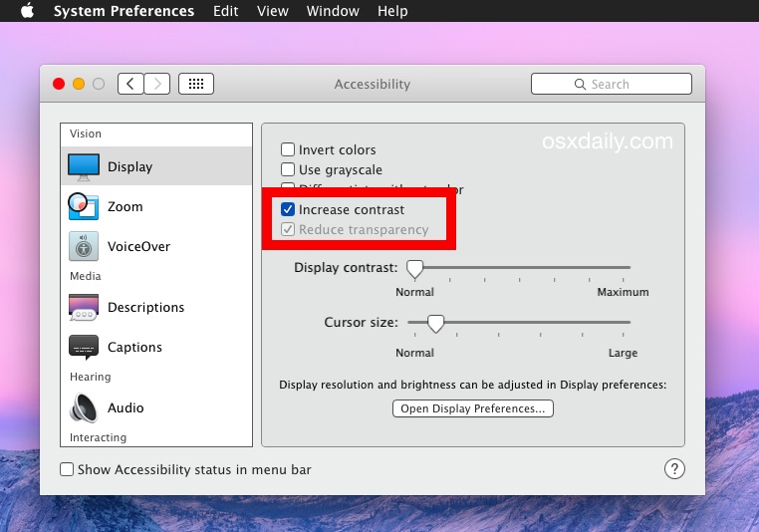
Task: Open the Edit menu
Action: click(225, 11)
